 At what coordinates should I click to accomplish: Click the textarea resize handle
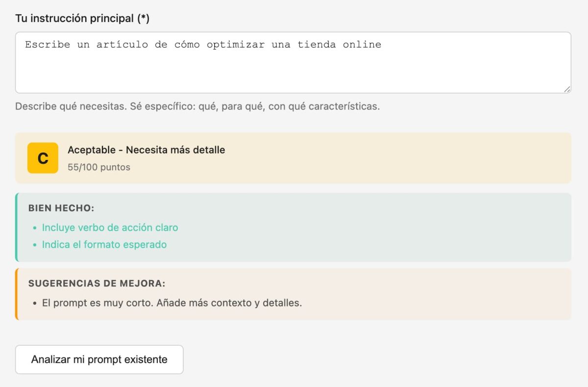pyautogui.click(x=568, y=89)
